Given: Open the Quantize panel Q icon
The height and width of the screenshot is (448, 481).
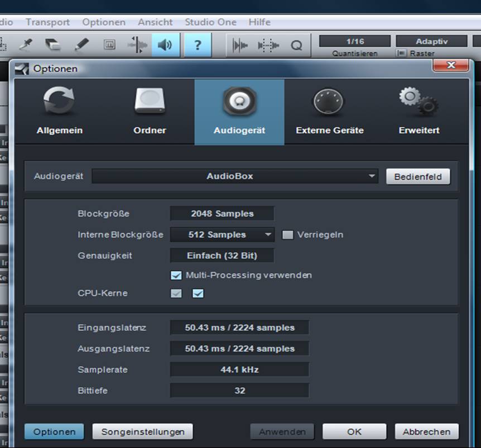Looking at the screenshot, I should 297,46.
